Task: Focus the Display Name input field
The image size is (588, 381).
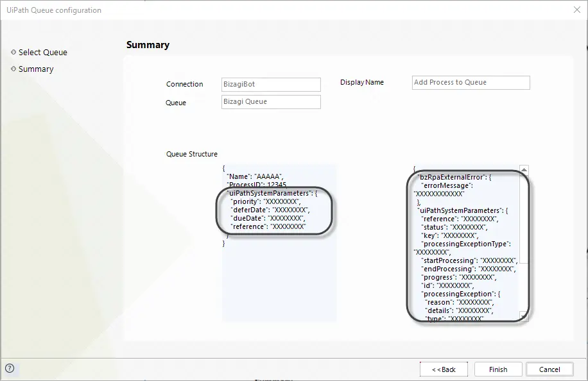Action: [471, 82]
